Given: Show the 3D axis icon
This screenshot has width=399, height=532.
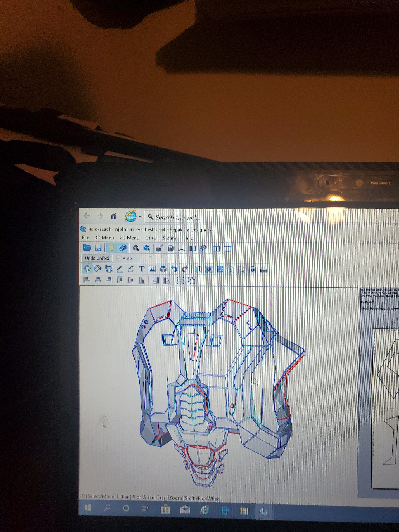Looking at the screenshot, I should point(182,248).
